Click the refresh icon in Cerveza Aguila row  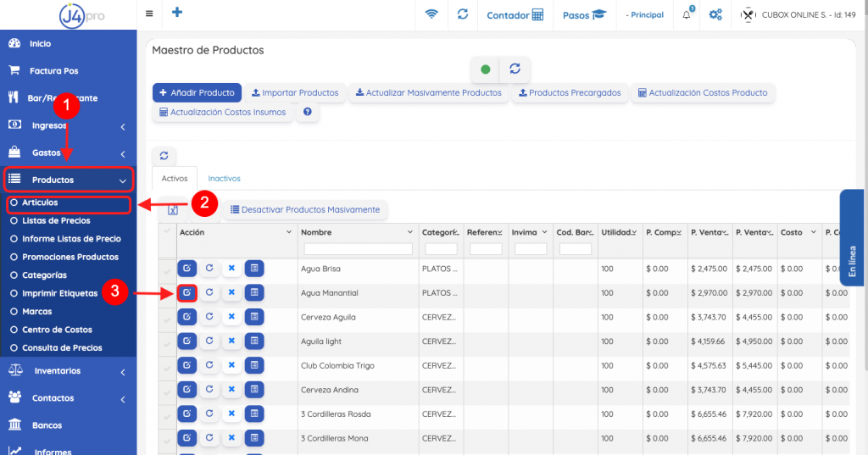tap(209, 317)
